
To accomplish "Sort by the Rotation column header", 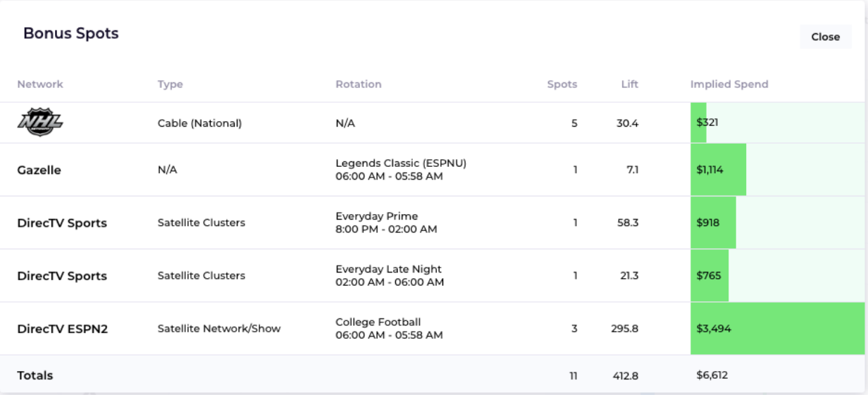I will point(359,84).
